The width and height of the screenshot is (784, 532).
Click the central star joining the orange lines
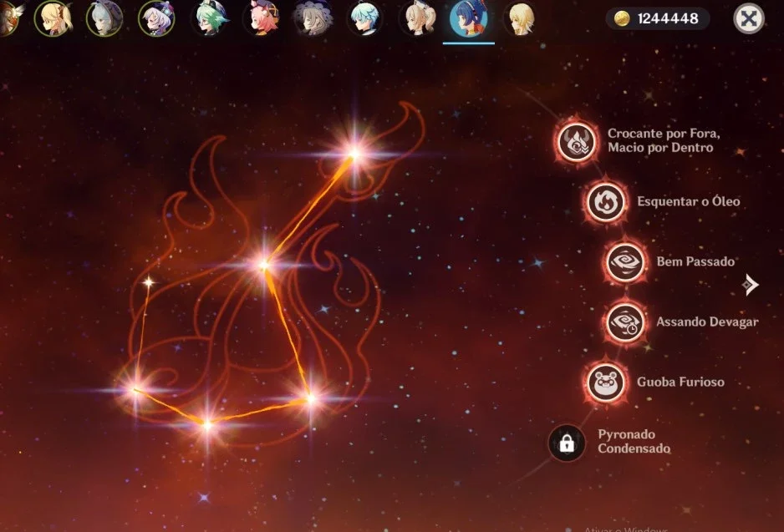pos(263,266)
